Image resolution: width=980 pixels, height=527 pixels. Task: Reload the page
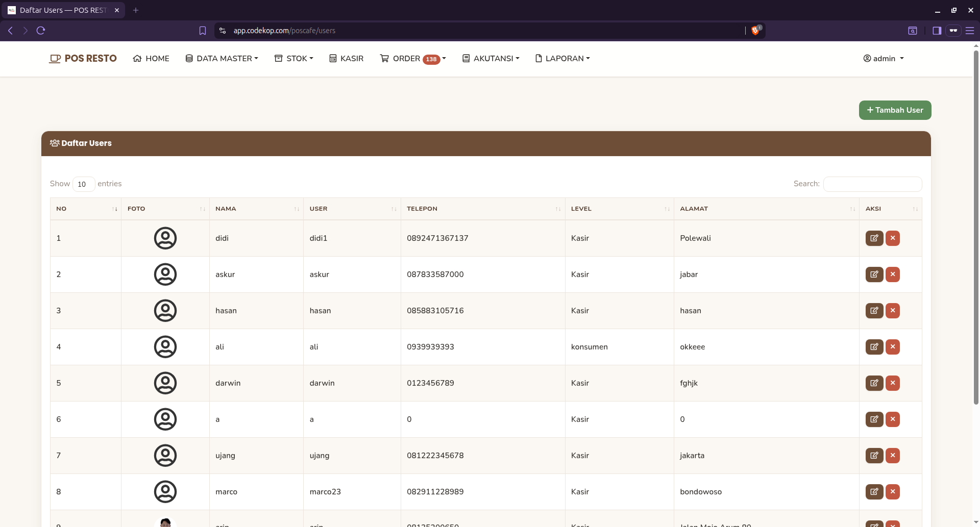tap(41, 31)
